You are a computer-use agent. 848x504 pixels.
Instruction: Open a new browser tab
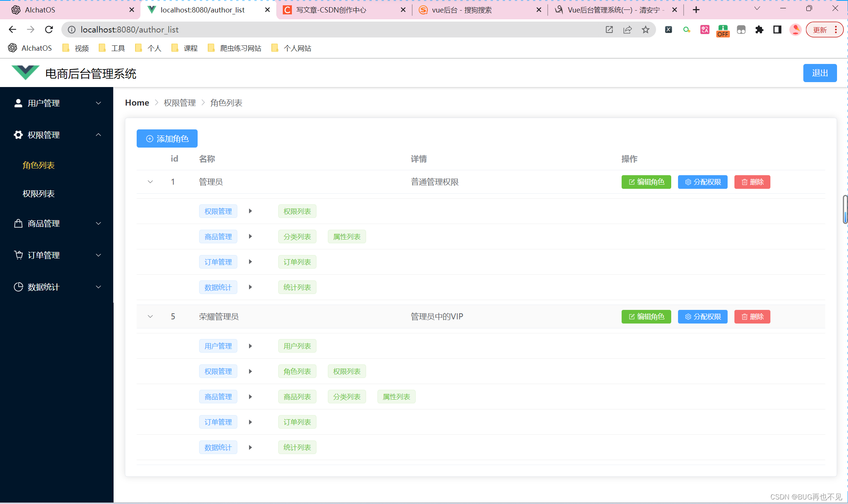[x=696, y=10]
